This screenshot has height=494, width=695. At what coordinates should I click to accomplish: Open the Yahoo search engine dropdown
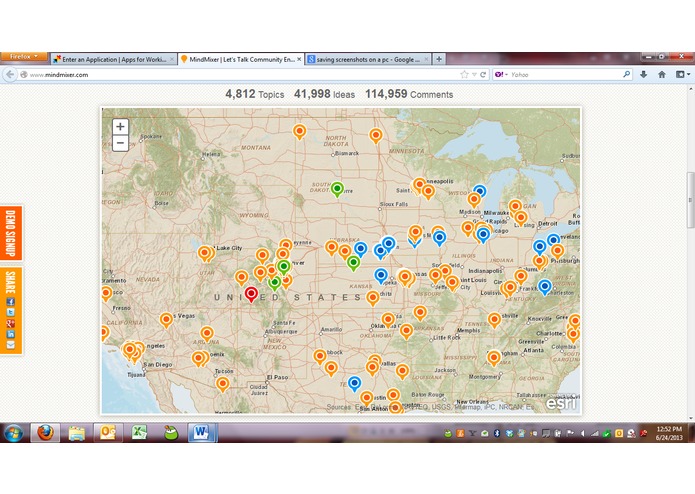[x=501, y=74]
